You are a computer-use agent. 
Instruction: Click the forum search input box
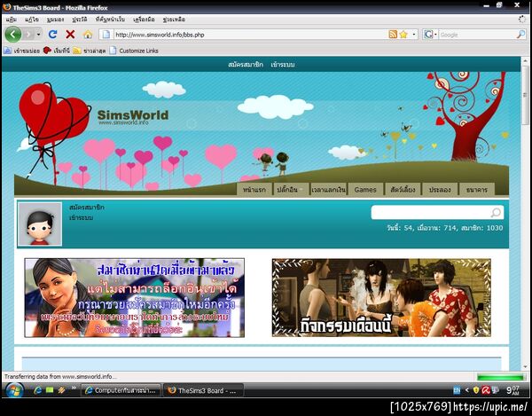pyautogui.click(x=431, y=212)
